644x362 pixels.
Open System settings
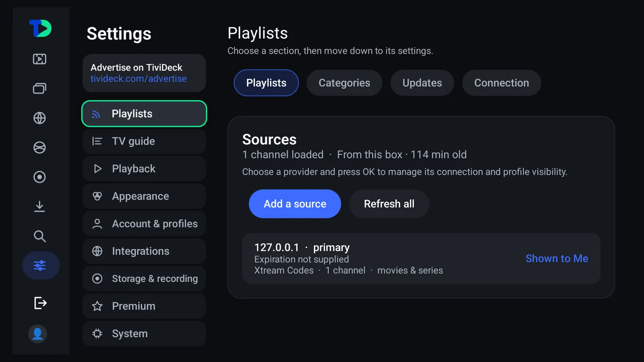coord(144,334)
